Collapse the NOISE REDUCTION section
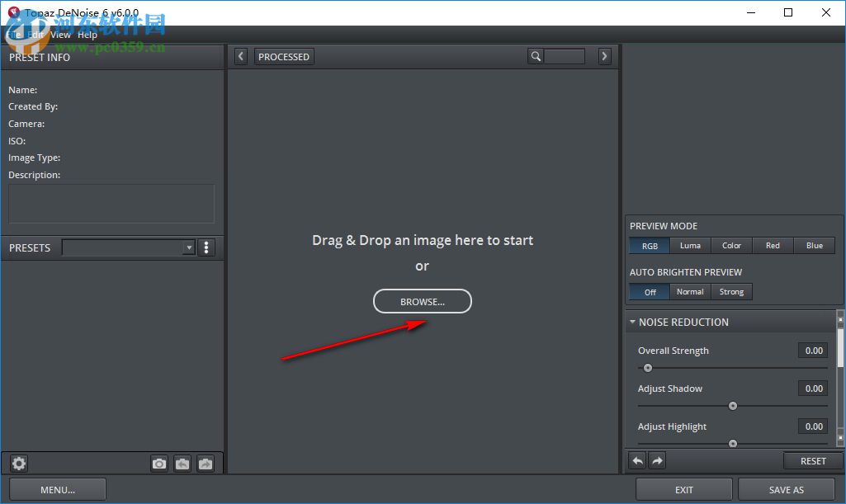 [632, 322]
